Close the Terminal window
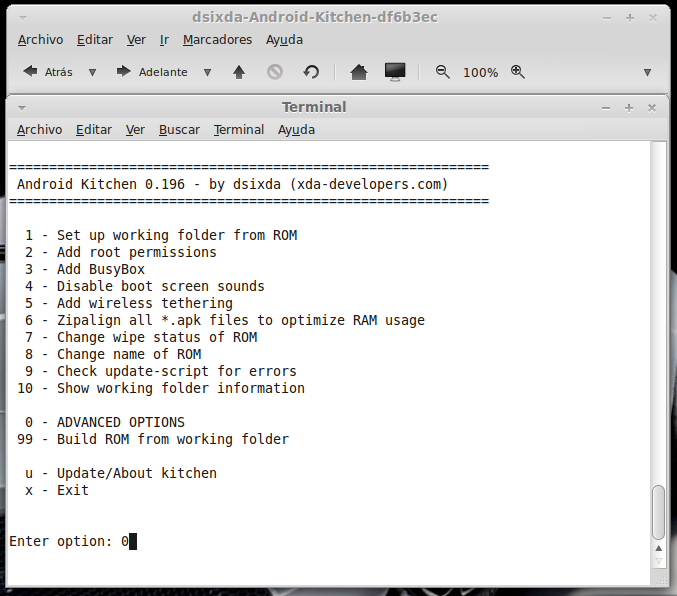The height and width of the screenshot is (596, 677). (x=652, y=108)
